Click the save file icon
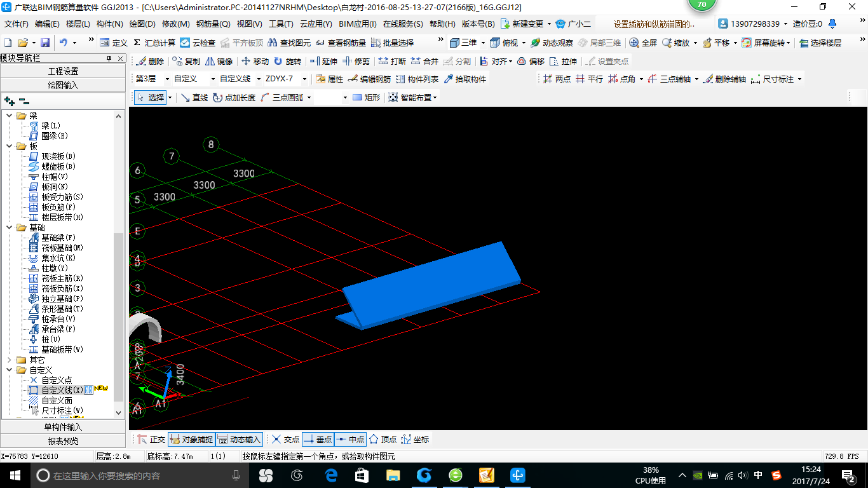 click(x=45, y=43)
